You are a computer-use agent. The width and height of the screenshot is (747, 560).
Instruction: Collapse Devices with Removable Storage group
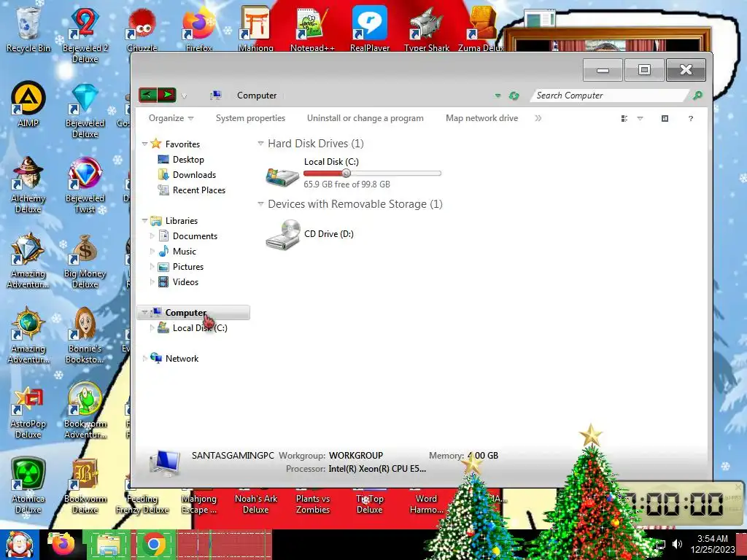(260, 204)
